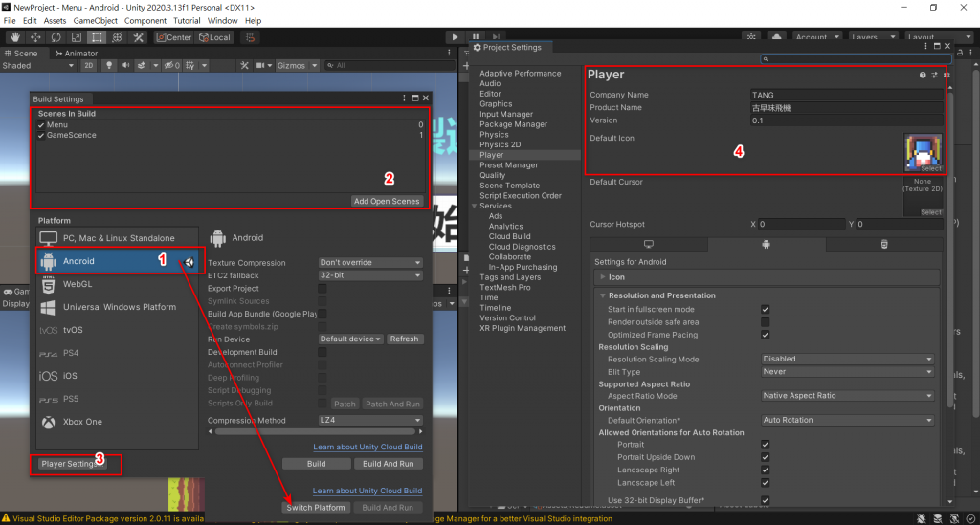Collapse Resolution and Presentation section
The width and height of the screenshot is (980, 525).
(603, 295)
